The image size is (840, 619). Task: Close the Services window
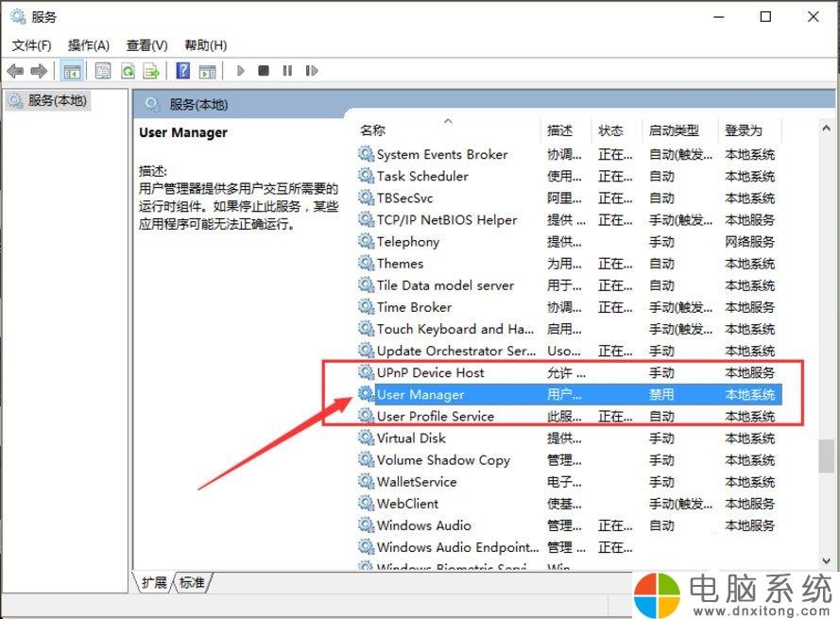814,17
